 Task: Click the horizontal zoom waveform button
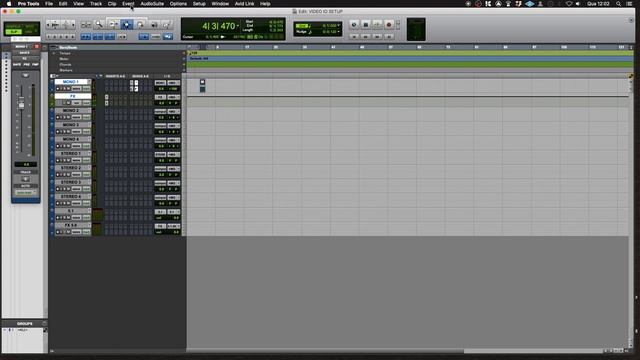[x=55, y=25]
